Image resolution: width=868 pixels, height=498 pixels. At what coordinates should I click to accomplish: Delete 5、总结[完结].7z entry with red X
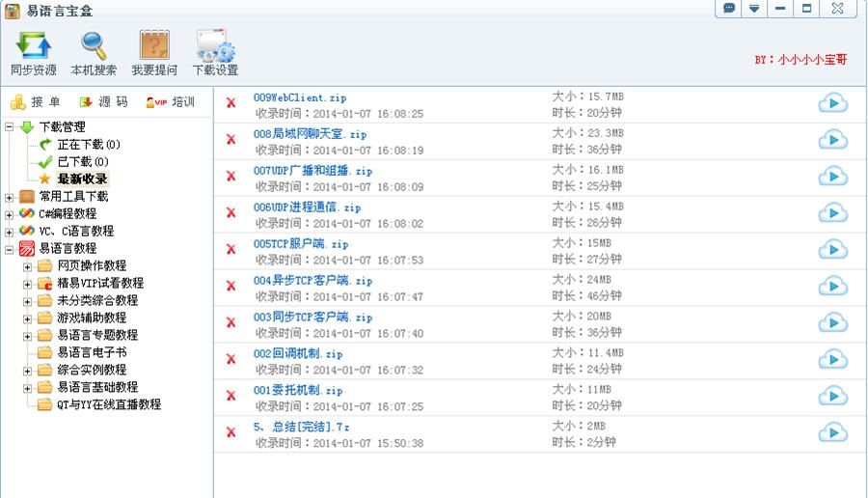point(231,431)
